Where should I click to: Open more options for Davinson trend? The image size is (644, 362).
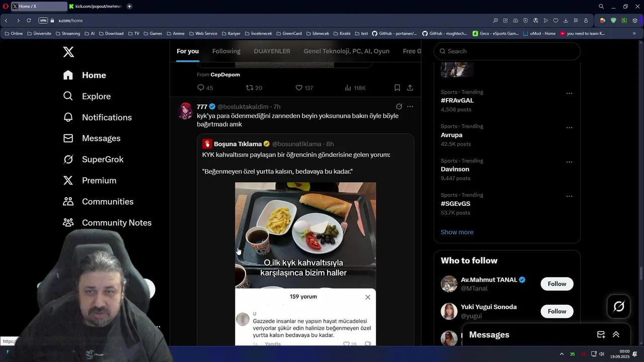(569, 162)
